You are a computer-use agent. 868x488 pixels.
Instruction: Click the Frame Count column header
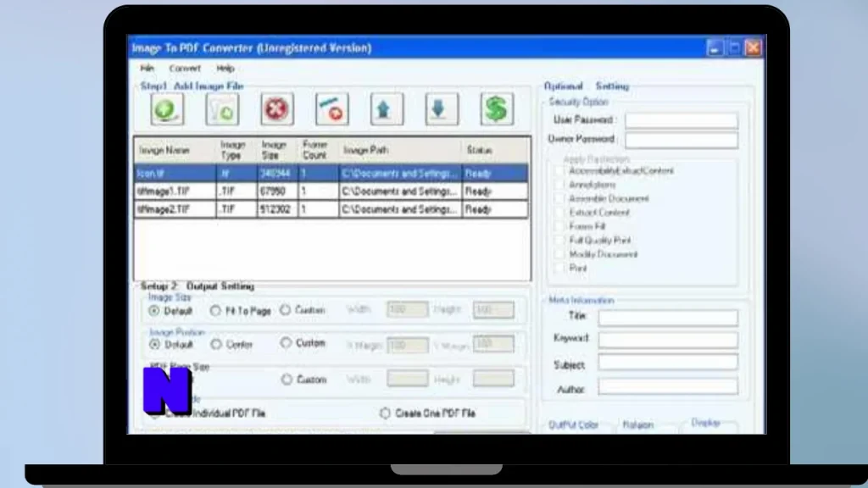(319, 151)
